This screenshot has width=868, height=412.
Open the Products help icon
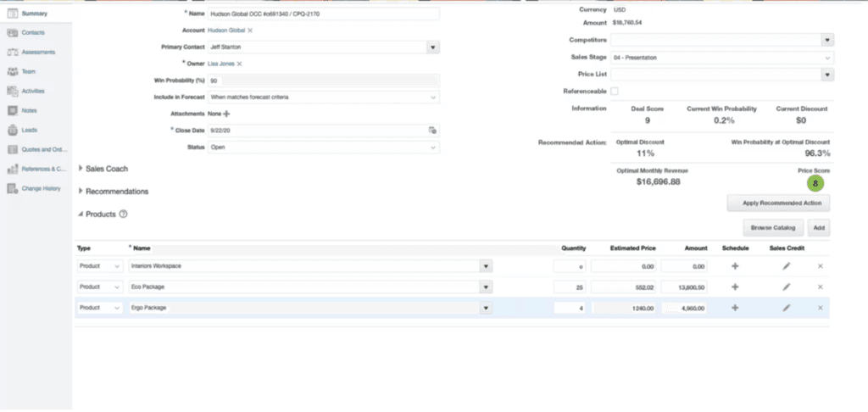(124, 214)
